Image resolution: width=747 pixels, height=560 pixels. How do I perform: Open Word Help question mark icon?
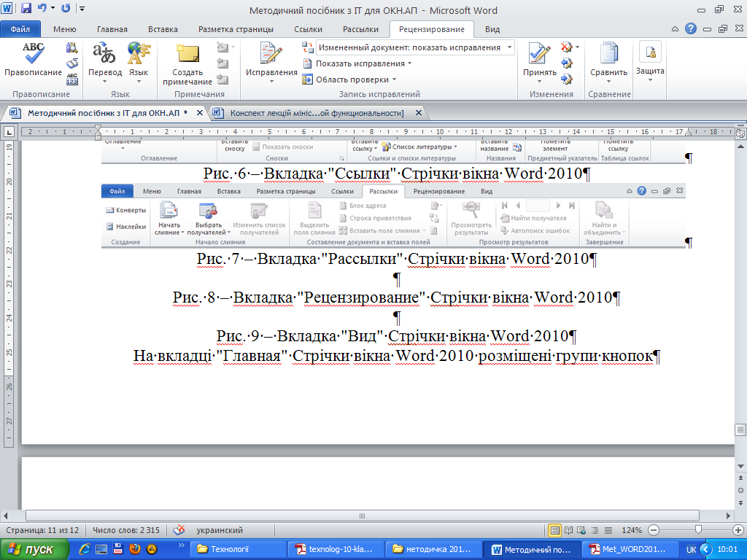(x=691, y=28)
